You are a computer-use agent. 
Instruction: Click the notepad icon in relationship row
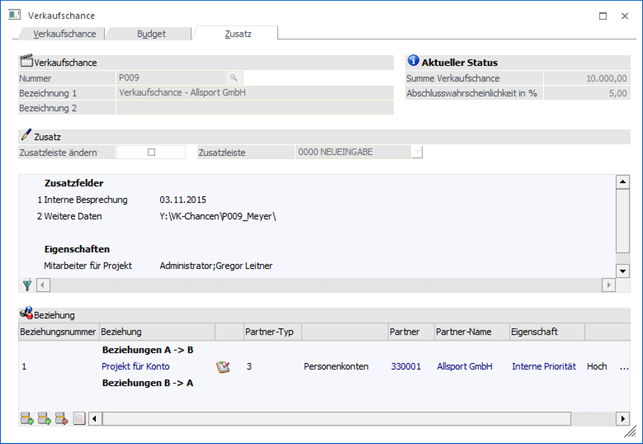[x=223, y=367]
